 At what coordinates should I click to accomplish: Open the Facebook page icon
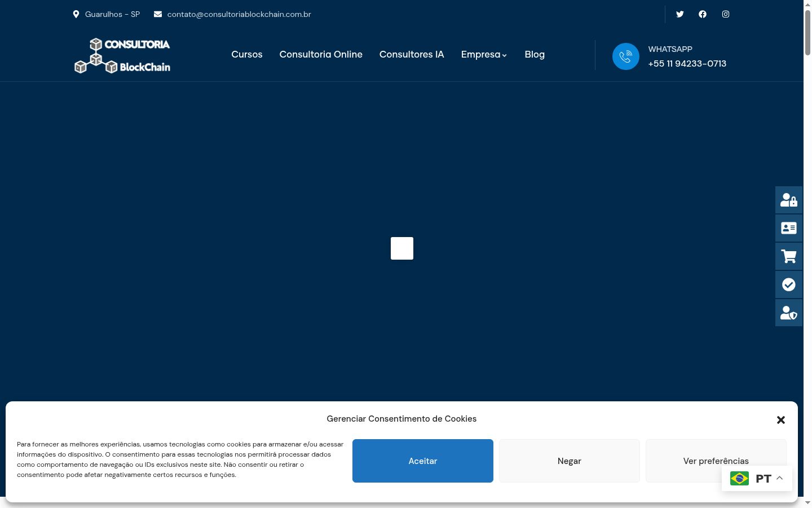tap(703, 14)
